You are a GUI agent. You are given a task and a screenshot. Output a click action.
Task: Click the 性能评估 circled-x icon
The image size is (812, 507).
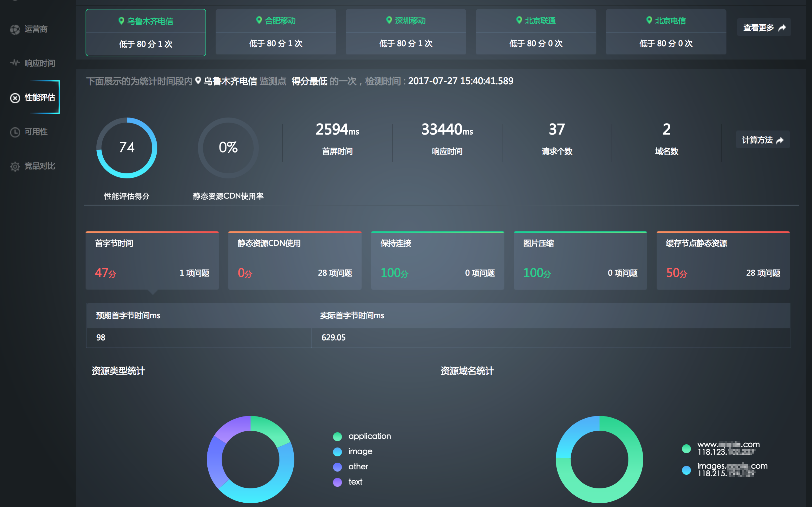pyautogui.click(x=15, y=98)
